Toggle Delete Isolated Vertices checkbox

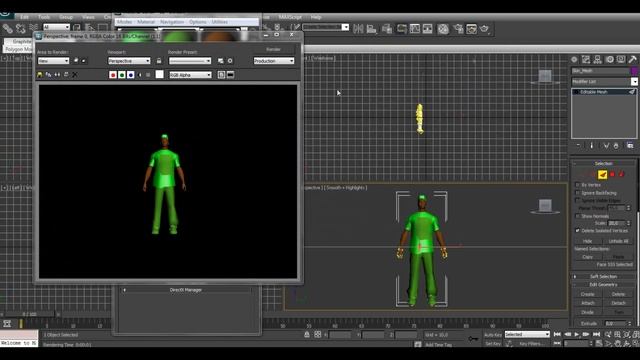point(578,231)
